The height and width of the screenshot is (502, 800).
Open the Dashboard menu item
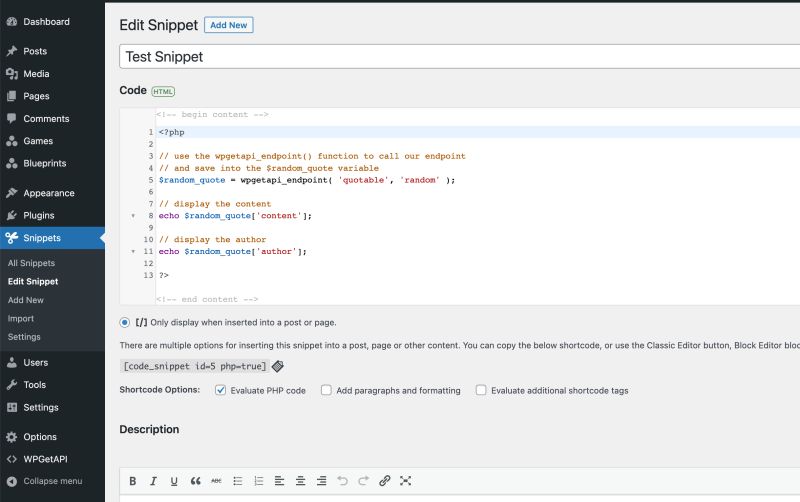(46, 22)
